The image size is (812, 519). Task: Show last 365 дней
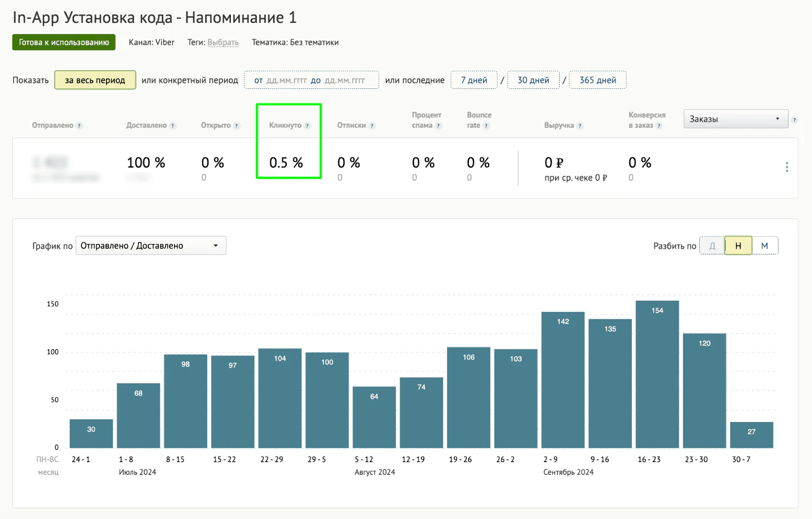598,80
